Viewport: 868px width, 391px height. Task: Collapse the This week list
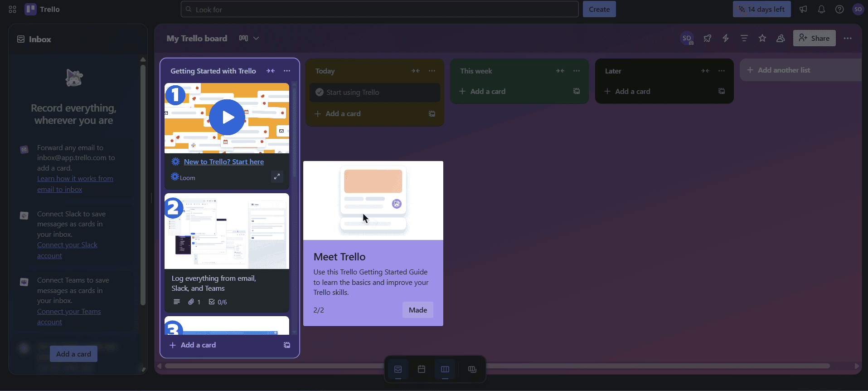[560, 71]
